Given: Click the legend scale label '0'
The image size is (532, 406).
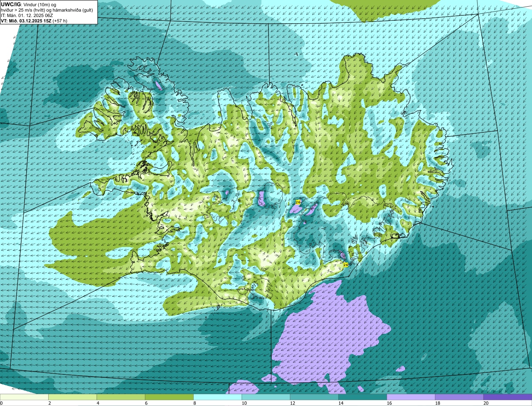Looking at the screenshot, I should pos(1,403).
